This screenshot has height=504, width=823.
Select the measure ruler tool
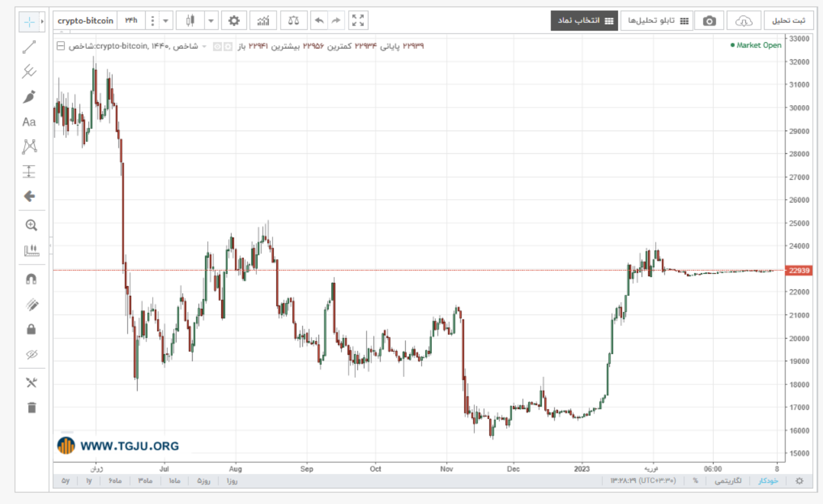[x=31, y=250]
